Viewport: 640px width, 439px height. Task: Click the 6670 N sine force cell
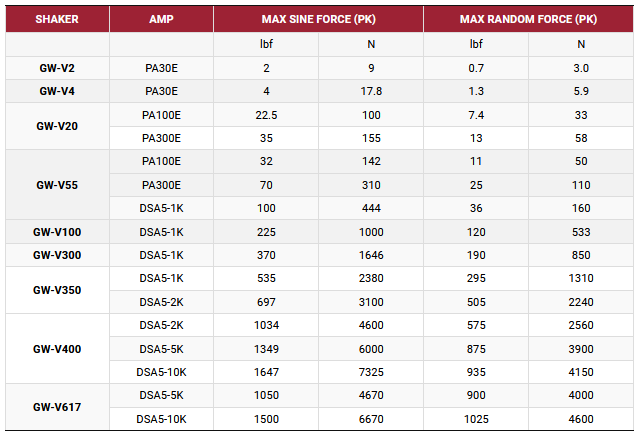pyautogui.click(x=371, y=419)
